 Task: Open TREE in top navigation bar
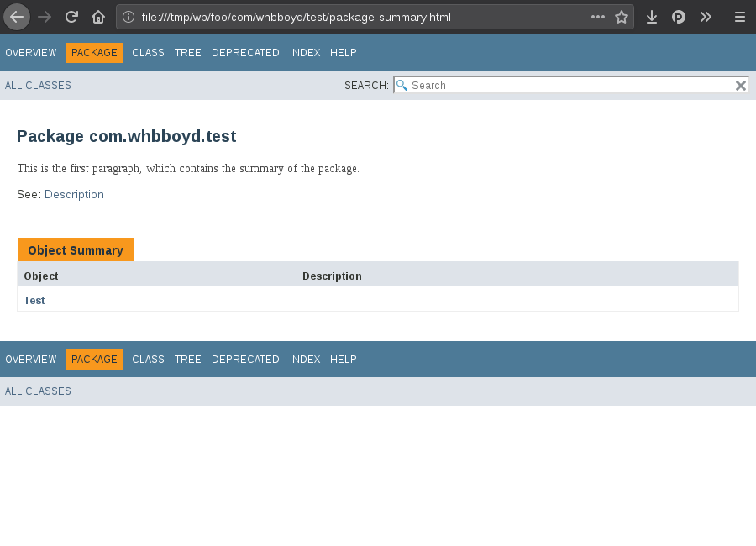[x=187, y=53]
